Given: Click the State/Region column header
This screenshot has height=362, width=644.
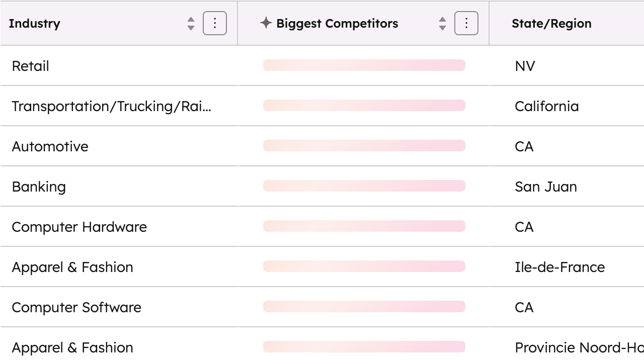Looking at the screenshot, I should pos(551,24).
